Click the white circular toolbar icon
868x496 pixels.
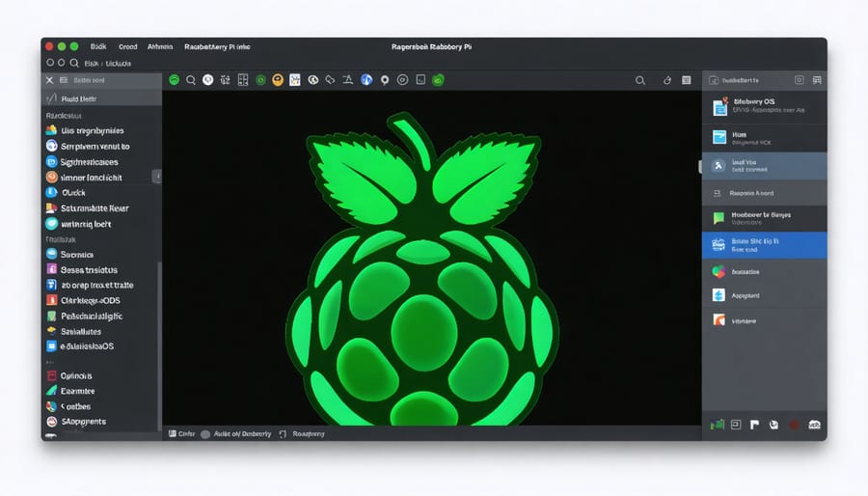[x=207, y=80]
